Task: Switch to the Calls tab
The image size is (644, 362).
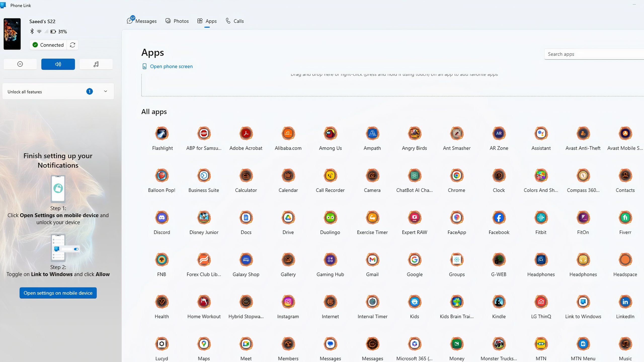Action: [235, 21]
